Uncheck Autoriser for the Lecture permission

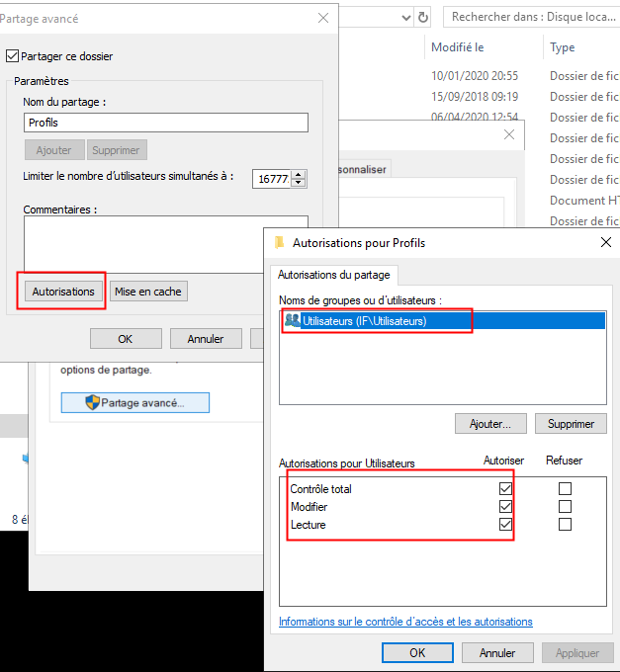(506, 525)
